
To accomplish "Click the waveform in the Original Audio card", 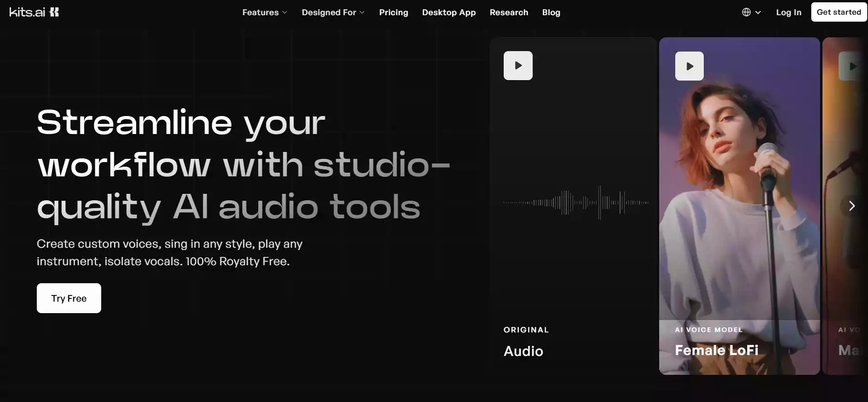I will pos(576,203).
